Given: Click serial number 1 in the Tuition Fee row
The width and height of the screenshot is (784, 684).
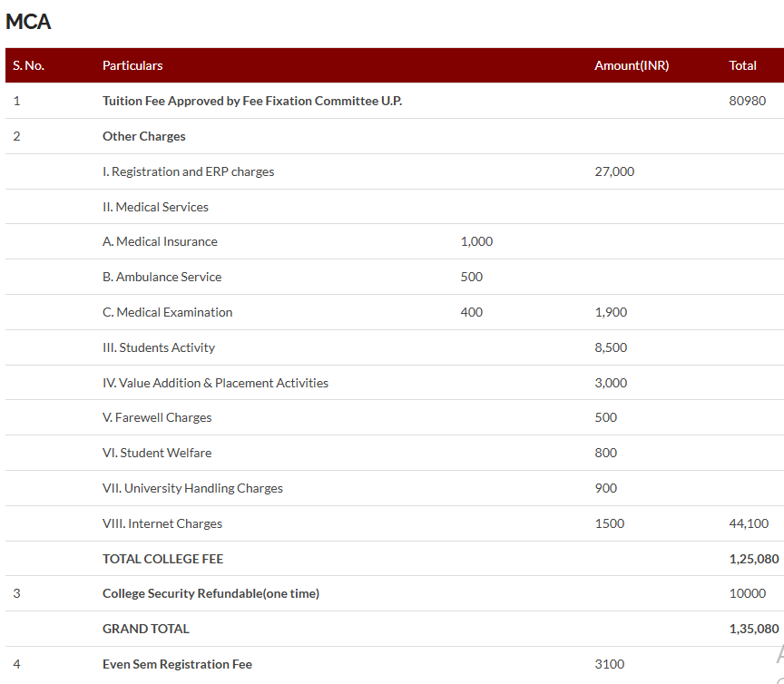Looking at the screenshot, I should [17, 101].
